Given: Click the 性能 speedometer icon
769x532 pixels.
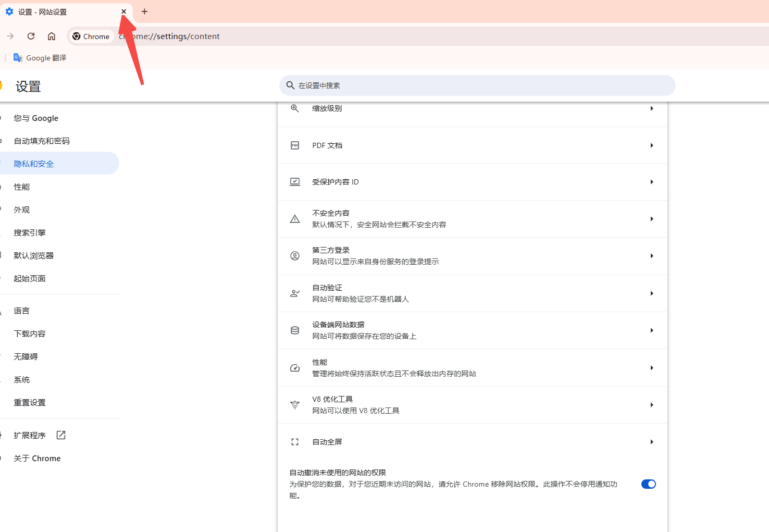Looking at the screenshot, I should tap(295, 368).
